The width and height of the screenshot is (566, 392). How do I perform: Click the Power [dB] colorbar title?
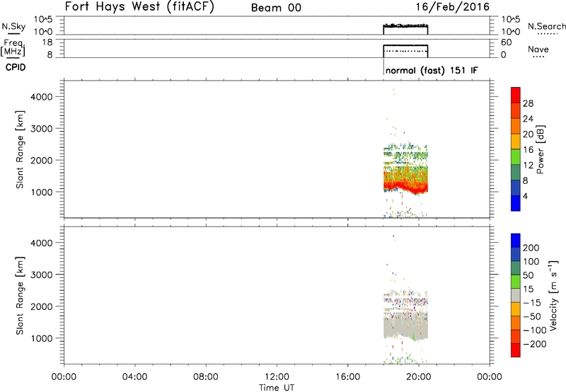point(540,149)
